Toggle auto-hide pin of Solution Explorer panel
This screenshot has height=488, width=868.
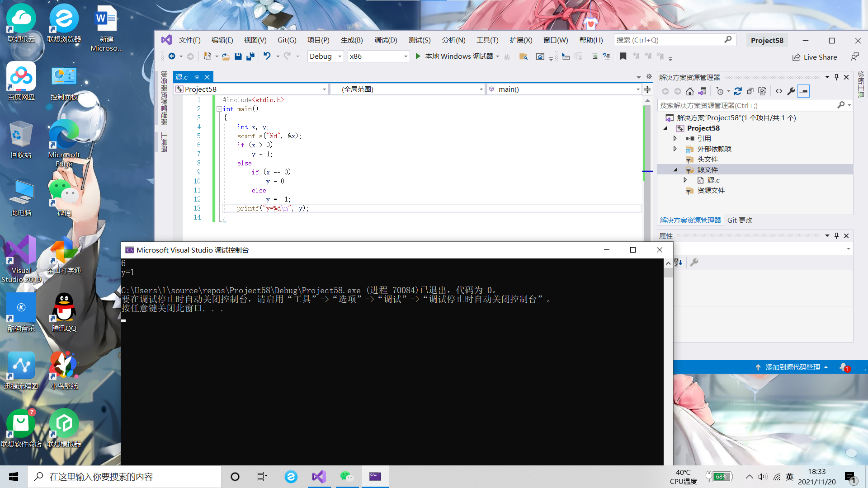pyautogui.click(x=836, y=77)
